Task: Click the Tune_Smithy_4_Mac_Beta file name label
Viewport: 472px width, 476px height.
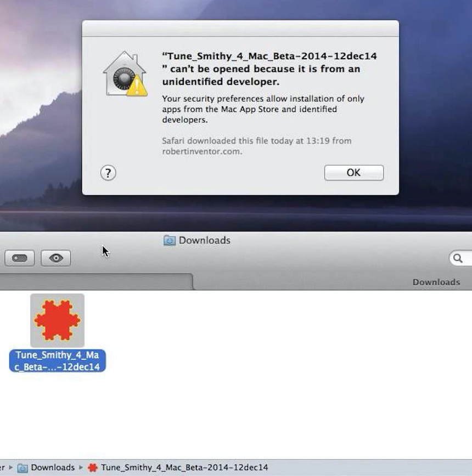Action: click(57, 361)
